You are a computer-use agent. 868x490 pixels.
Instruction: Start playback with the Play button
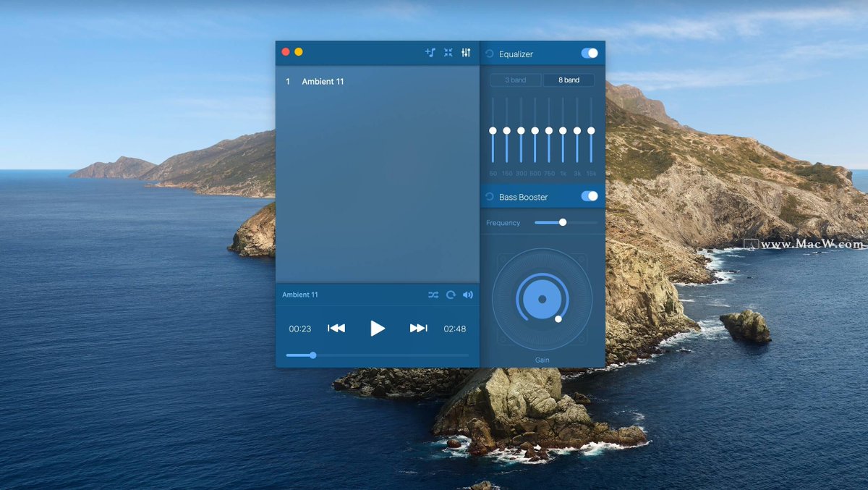pos(378,328)
